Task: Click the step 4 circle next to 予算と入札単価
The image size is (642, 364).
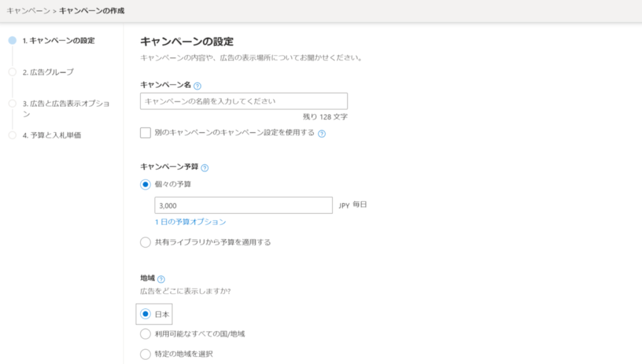Action: (x=12, y=135)
